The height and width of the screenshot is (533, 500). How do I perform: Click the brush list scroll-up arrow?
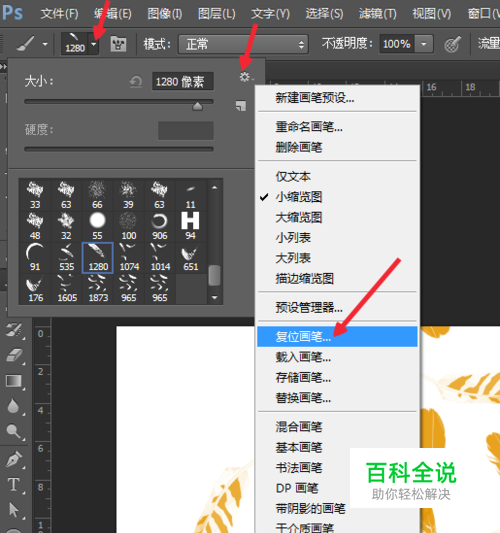point(214,187)
